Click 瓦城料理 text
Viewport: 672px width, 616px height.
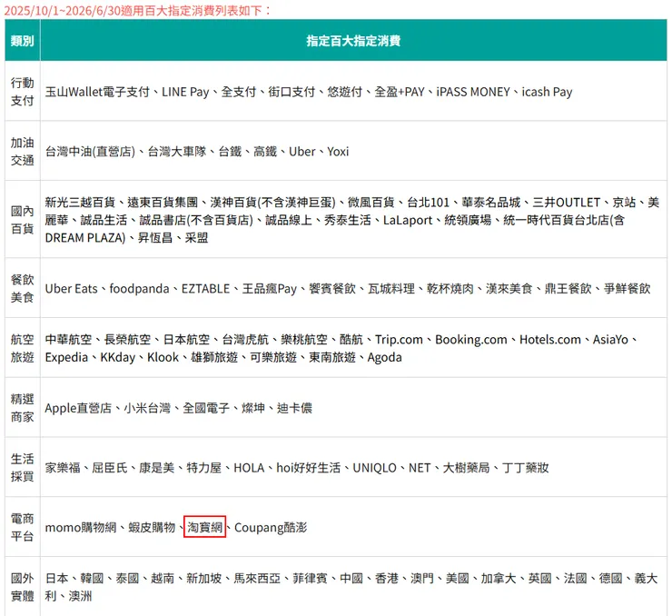coord(391,289)
